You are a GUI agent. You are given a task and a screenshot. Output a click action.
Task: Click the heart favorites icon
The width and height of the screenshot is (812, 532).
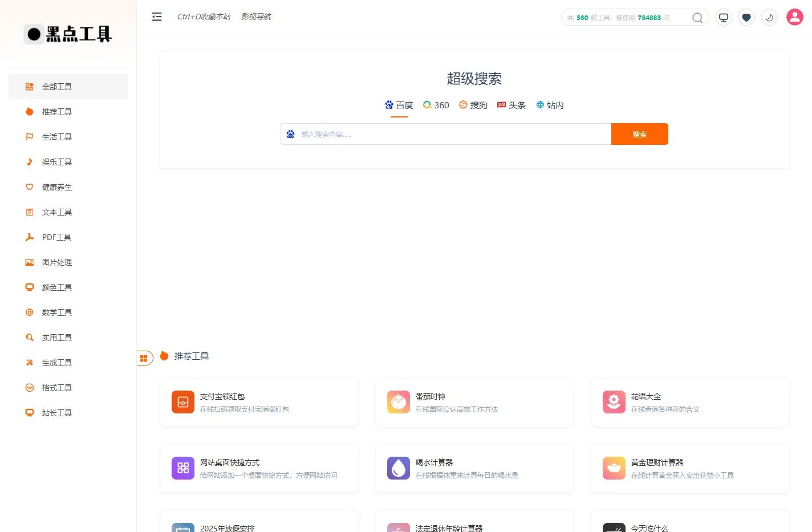[746, 17]
